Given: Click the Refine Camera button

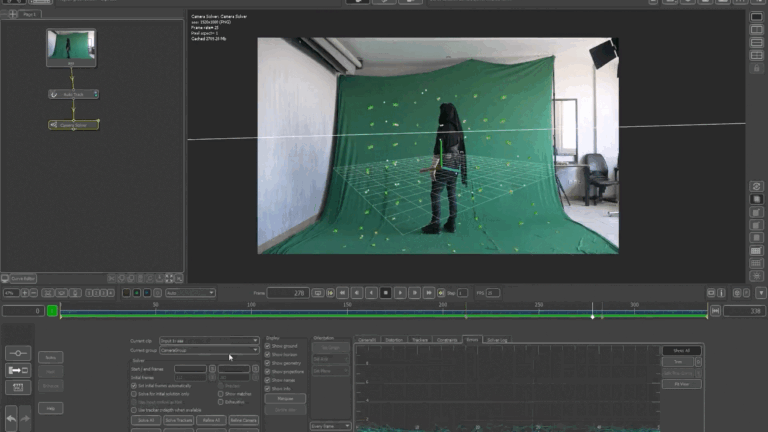Looking at the screenshot, I should click(x=243, y=420).
